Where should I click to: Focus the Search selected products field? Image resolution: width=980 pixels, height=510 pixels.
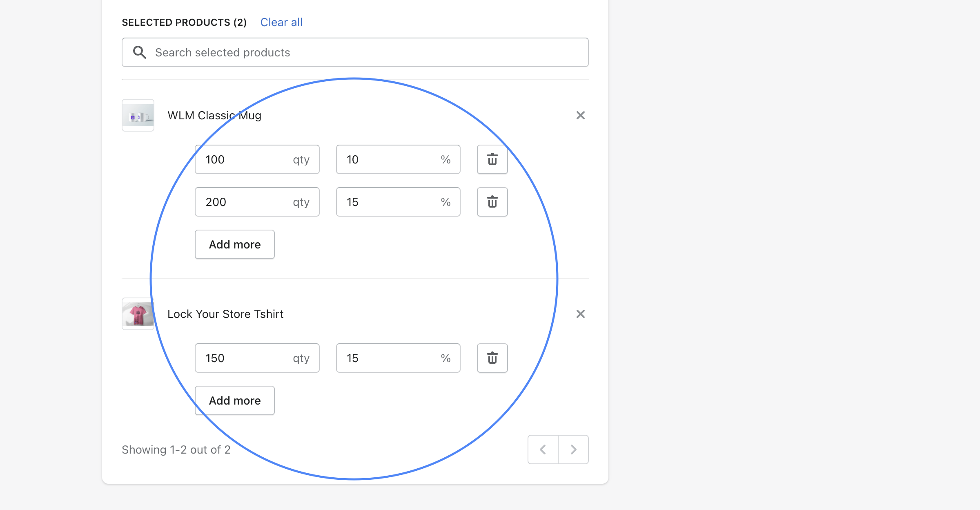tap(355, 52)
